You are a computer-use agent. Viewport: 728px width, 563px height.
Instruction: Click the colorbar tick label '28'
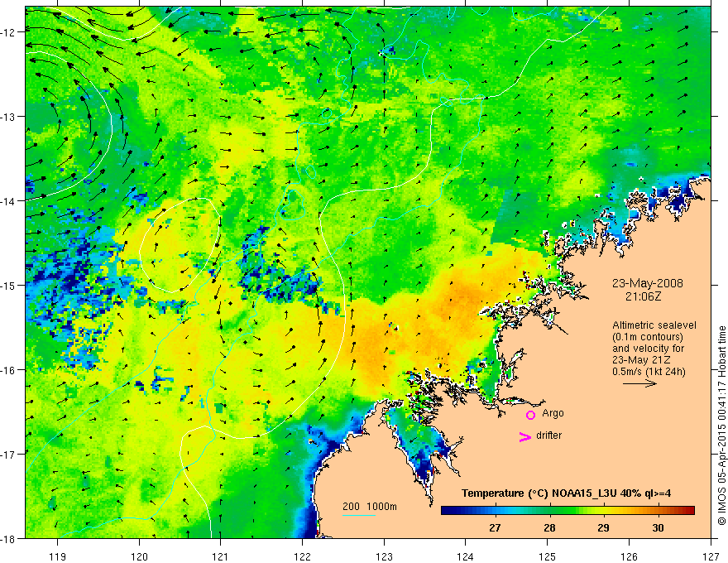tap(549, 527)
